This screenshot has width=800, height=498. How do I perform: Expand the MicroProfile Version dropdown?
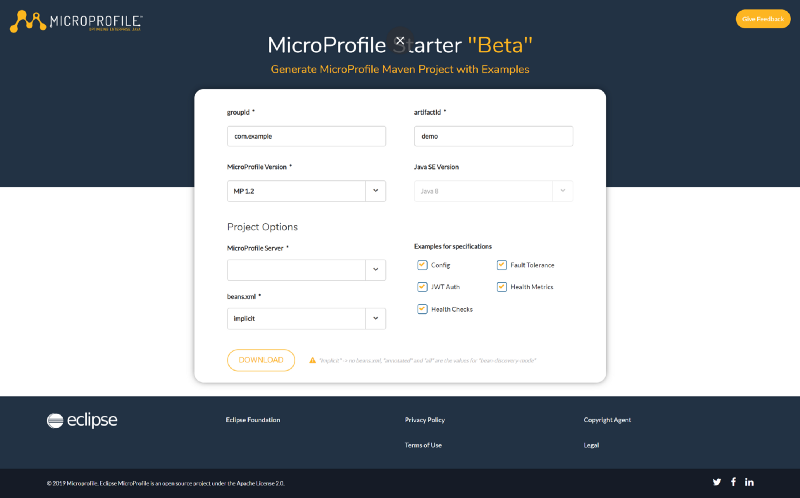coord(375,190)
